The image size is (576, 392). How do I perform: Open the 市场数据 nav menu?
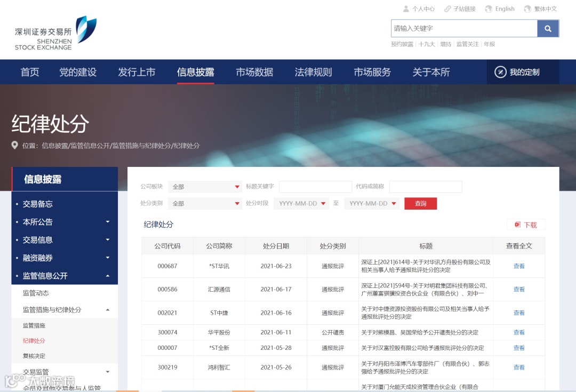254,72
